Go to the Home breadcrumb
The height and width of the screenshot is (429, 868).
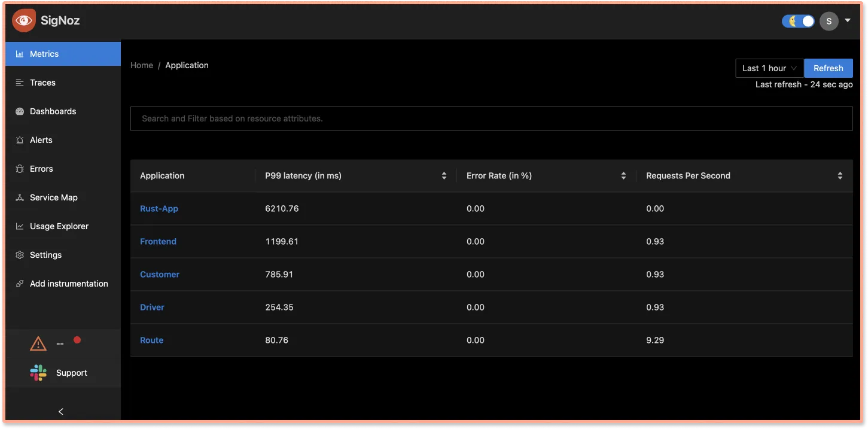tap(142, 65)
